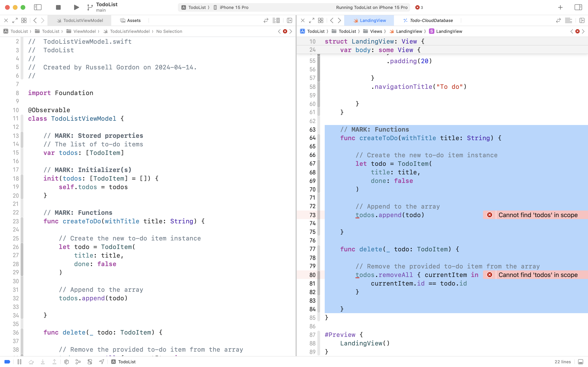Image resolution: width=588 pixels, height=367 pixels.
Task: Open the source control branch icon
Action: pyautogui.click(x=90, y=7)
